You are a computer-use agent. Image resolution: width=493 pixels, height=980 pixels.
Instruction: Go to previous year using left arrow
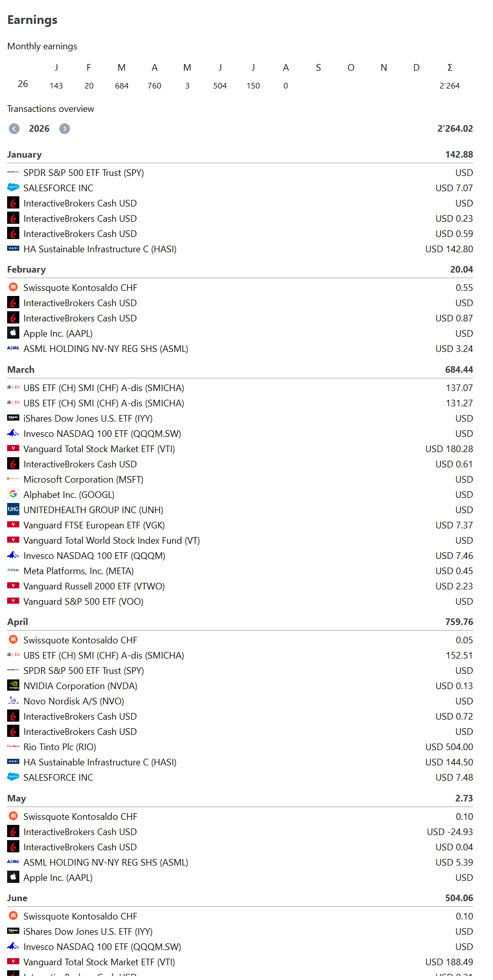click(x=14, y=129)
